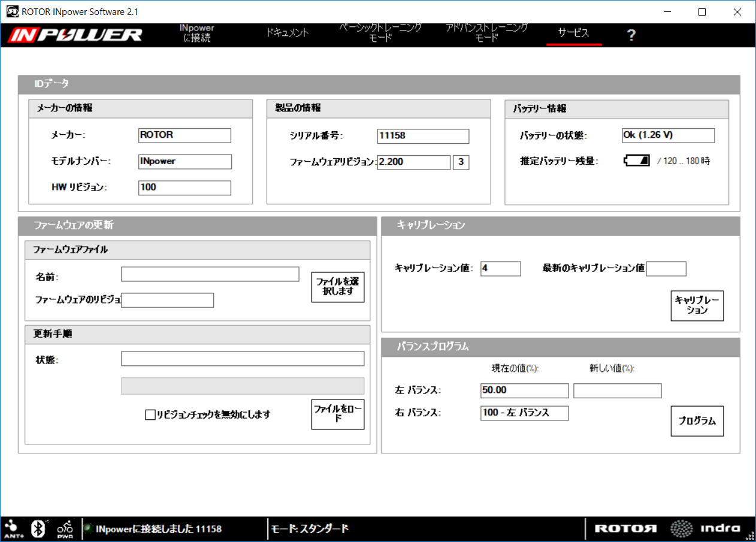Click the モード: スタンダード status text
756x542 pixels.
click(x=310, y=529)
